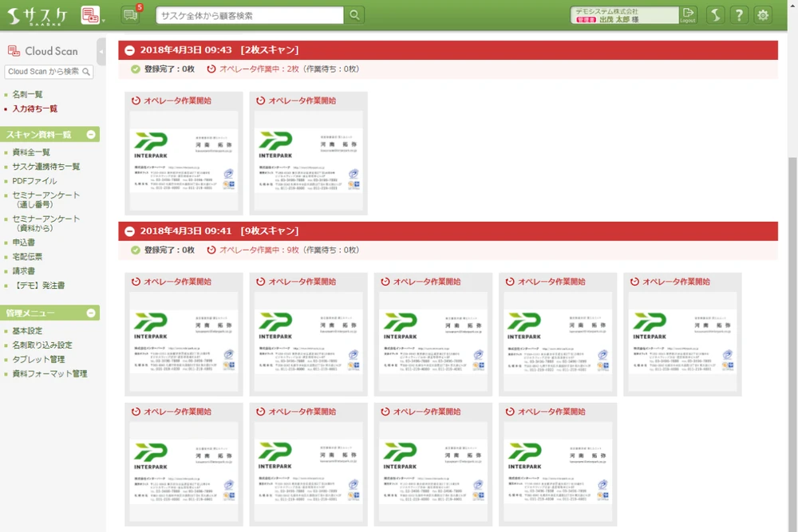Viewport: 798px width, 532px height.
Task: Hide the left sidebar using the collapse handle
Action: 101,51
